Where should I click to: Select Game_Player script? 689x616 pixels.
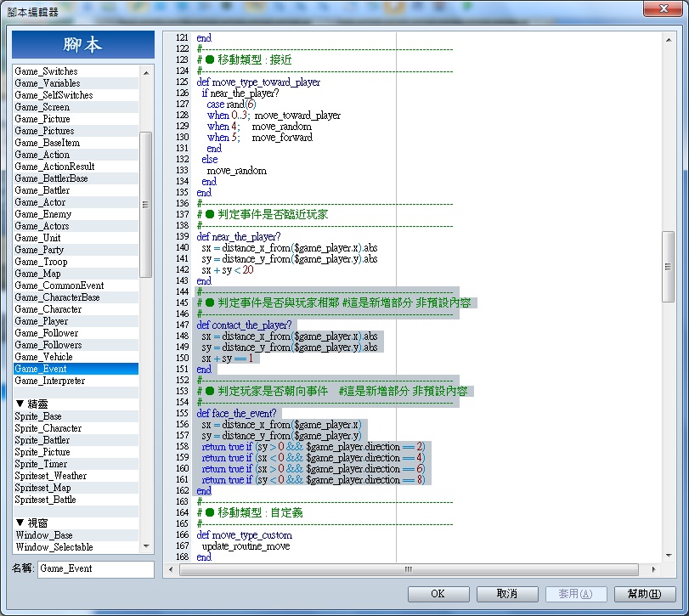76,321
